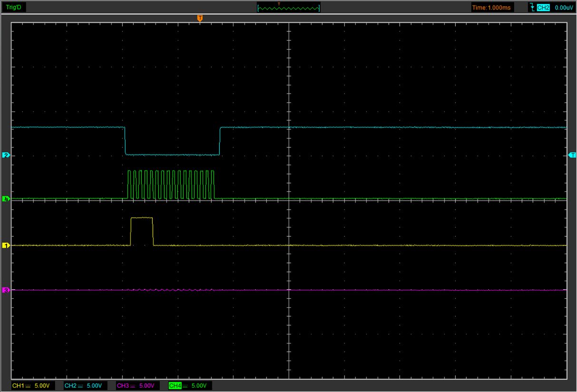Click the cyan CH2 low pulse segment
The image size is (577, 392).
172,154
